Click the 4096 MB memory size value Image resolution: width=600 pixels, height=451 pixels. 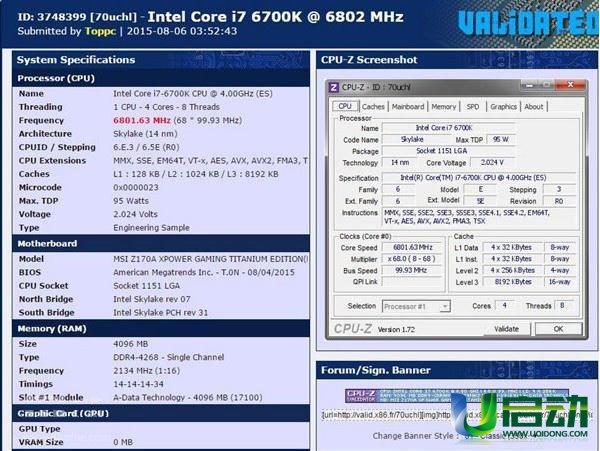(x=130, y=344)
